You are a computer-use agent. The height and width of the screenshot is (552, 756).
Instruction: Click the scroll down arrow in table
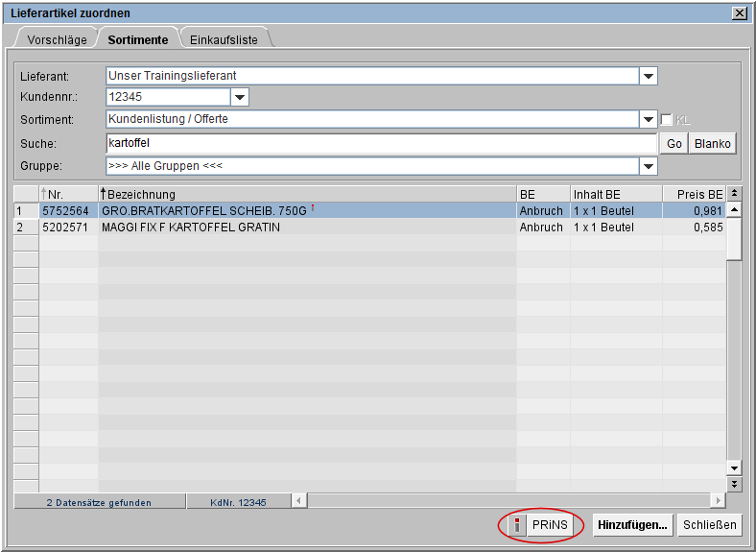coord(735,468)
